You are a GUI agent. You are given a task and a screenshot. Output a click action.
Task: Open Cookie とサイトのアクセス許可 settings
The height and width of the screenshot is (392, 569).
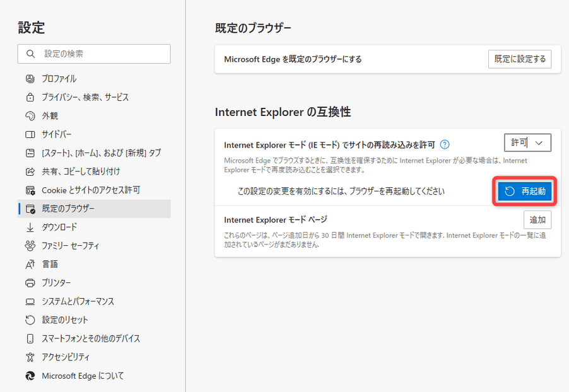94,190
